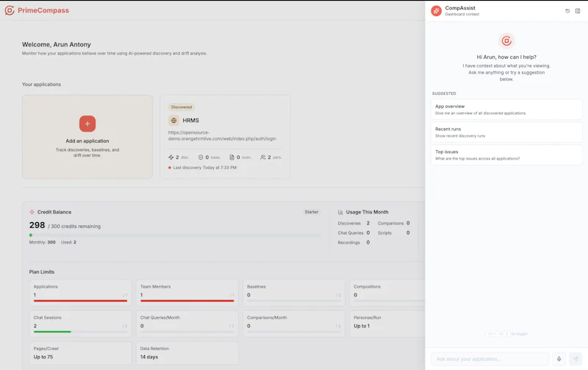The height and width of the screenshot is (370, 588).
Task: Click the Your applications heading
Action: 41,85
